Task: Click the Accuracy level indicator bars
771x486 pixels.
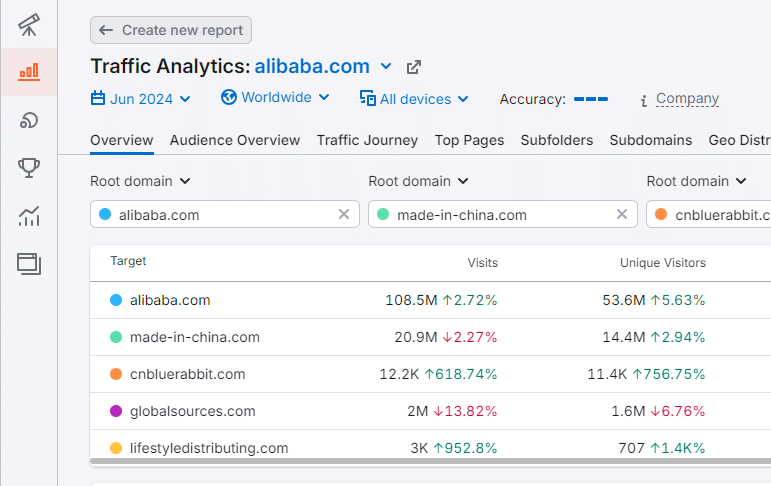Action: point(591,99)
